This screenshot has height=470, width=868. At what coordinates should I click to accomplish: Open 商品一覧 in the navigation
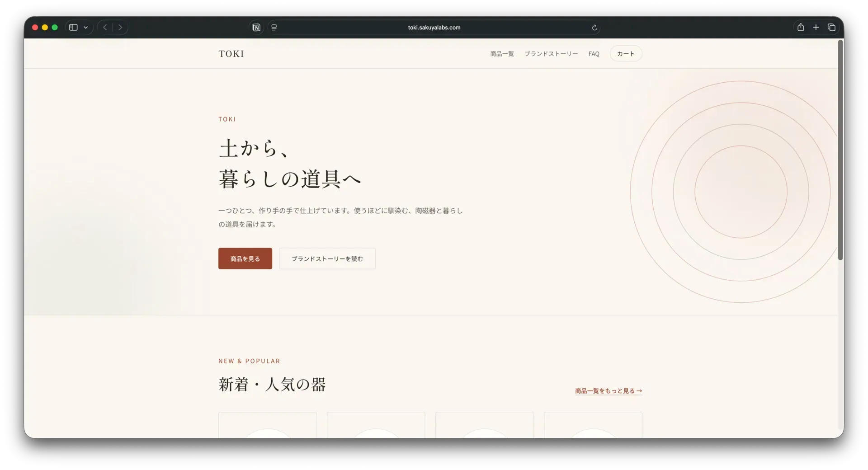(502, 54)
